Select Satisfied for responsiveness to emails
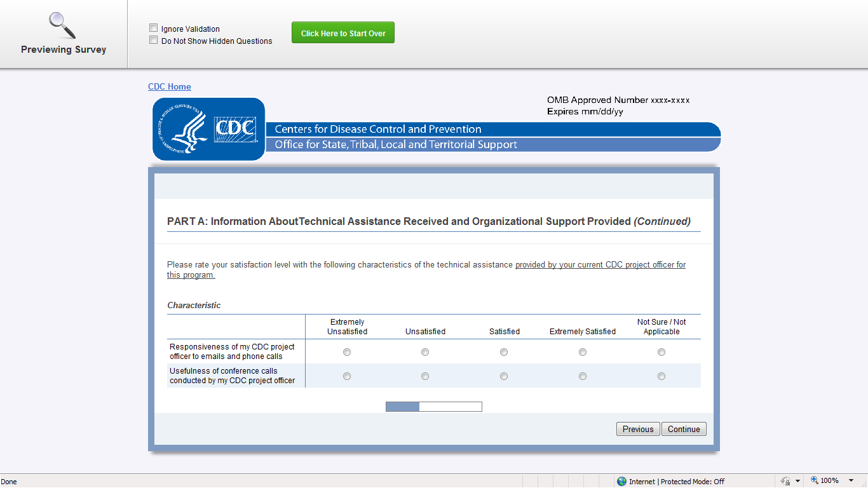868x488 pixels. (504, 352)
